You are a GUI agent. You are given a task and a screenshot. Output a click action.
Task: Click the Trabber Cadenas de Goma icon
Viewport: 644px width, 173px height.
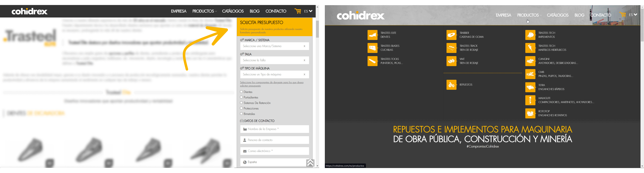(x=451, y=35)
